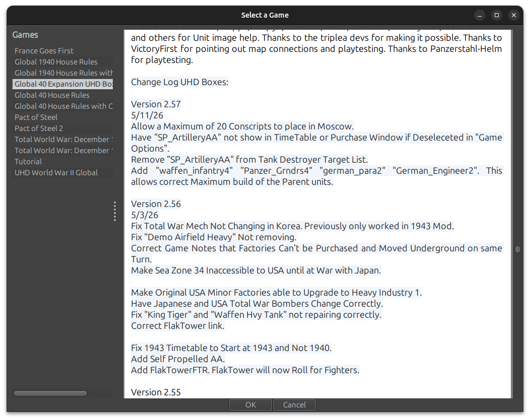Click Have Japanese and USA Total War Bombers line
The height and width of the screenshot is (420, 530).
(x=257, y=304)
